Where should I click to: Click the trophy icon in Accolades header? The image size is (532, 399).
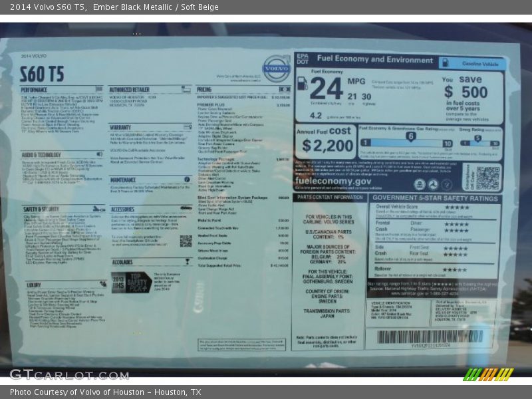coord(187,261)
